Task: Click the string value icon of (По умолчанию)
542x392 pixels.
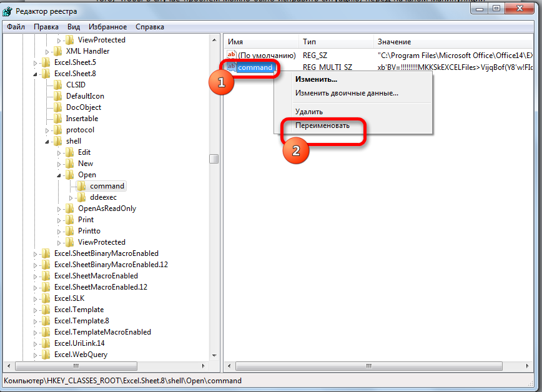Action: point(231,55)
